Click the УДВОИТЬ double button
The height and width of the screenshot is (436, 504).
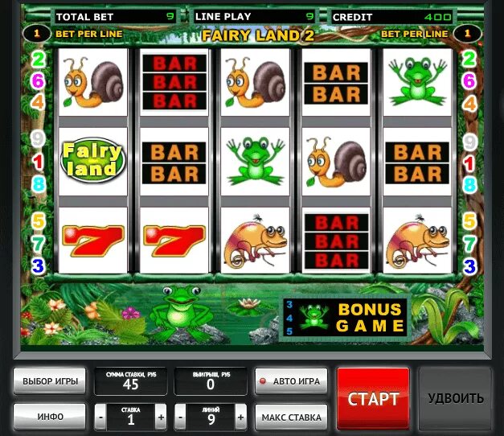pos(456,399)
